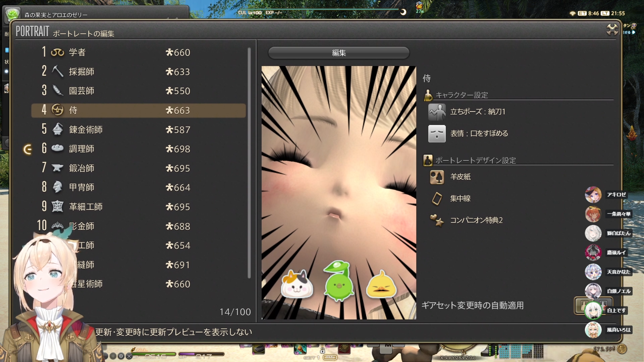Screen dimensions: 644x362
Task: Click the 獅白ぼたん avatar icon
Action: (x=593, y=233)
